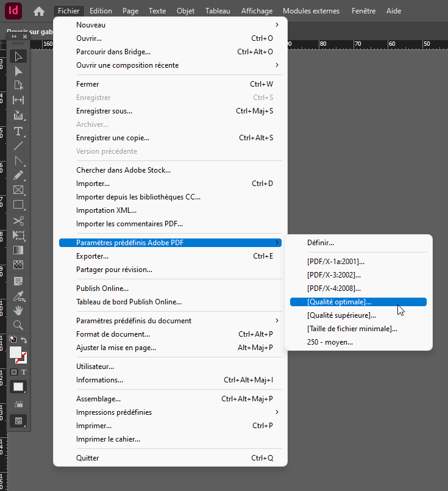Choose Partager pour révision...

pos(170,270)
